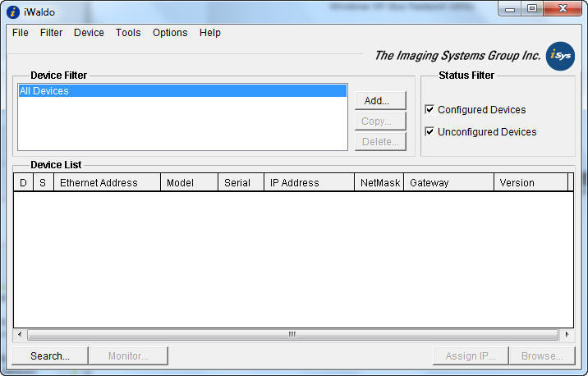The image size is (588, 376).
Task: Open the Device menu
Action: tap(89, 33)
